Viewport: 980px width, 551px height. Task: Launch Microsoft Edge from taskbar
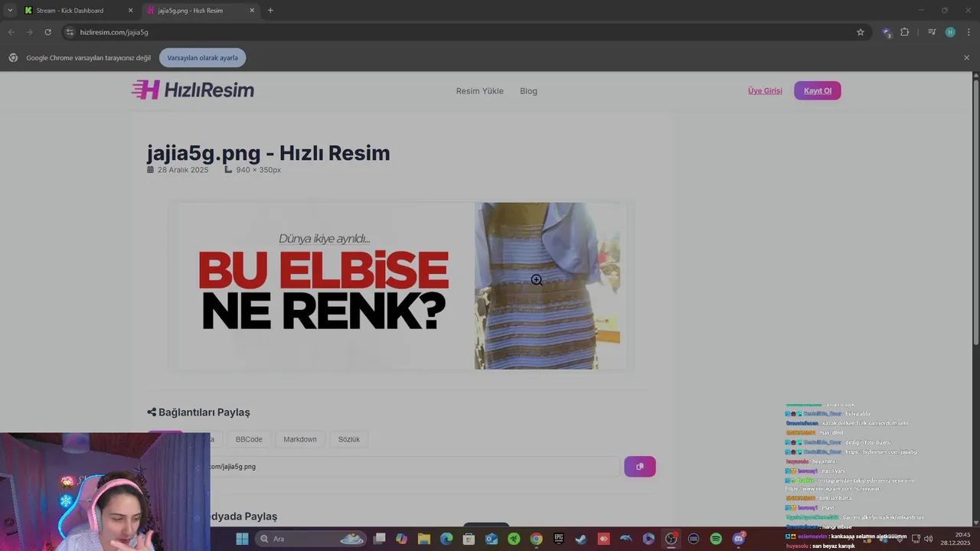pyautogui.click(x=446, y=539)
